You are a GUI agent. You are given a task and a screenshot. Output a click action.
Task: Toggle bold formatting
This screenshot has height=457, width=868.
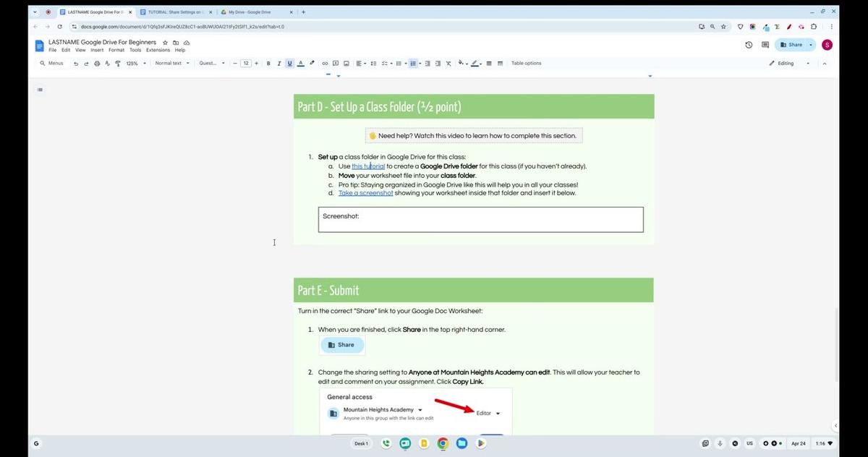pos(268,63)
